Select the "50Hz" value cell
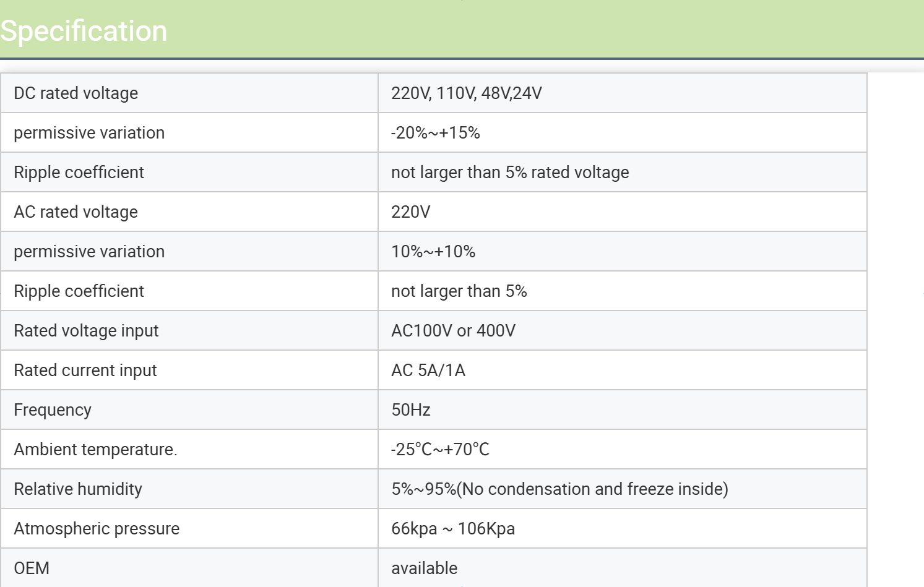The height and width of the screenshot is (587, 924). (x=411, y=410)
